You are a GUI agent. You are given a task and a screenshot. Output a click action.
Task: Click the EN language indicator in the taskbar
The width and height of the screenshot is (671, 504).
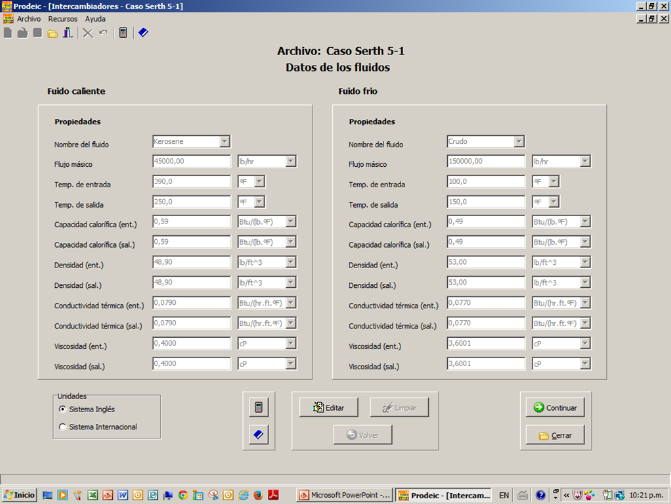tap(504, 495)
